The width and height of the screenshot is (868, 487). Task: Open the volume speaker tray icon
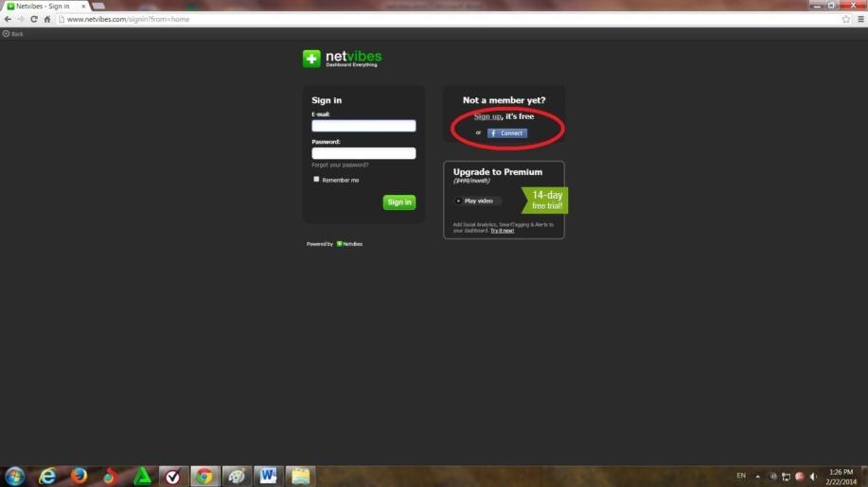coord(813,477)
